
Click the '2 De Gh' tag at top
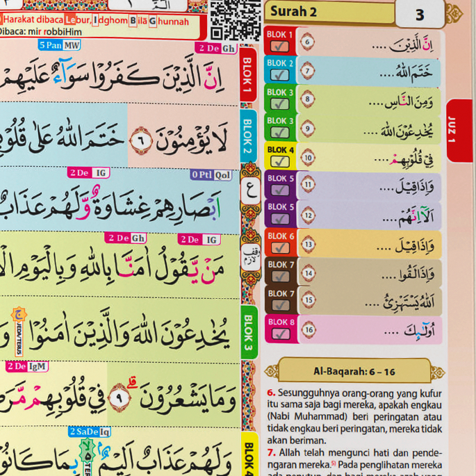216,48
